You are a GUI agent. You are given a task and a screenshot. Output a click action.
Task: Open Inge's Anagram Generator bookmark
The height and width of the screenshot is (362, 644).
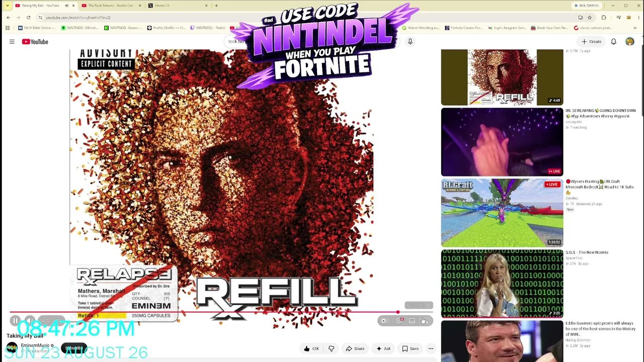pyautogui.click(x=508, y=28)
